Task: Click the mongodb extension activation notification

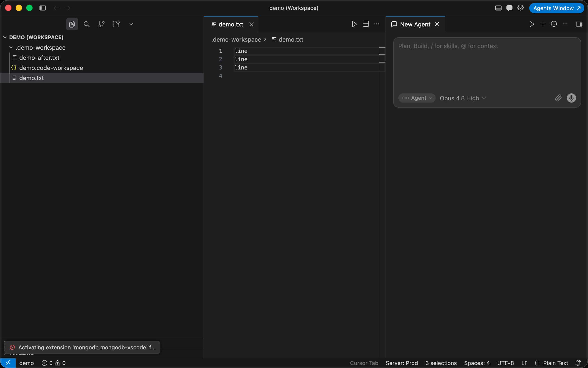Action: pos(82,347)
